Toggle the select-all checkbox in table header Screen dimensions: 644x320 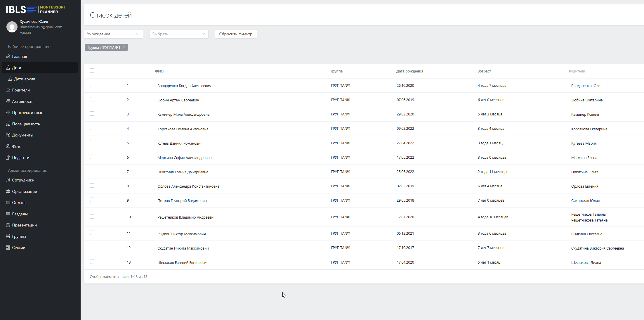point(92,71)
